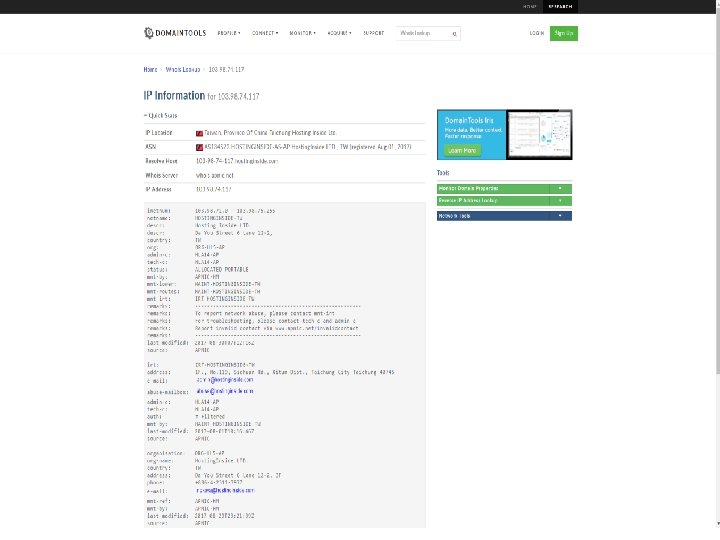Click the organisation e-mail address link
This screenshot has width=720, height=540.
point(225,490)
